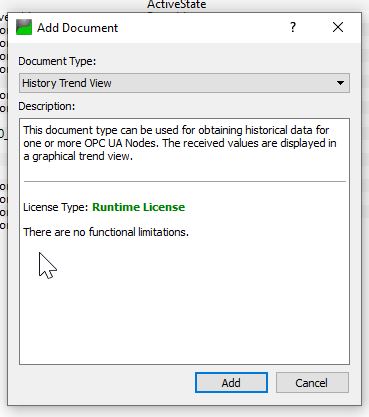Viewport: 369px width, 417px height.
Task: Click the Add Document app icon
Action: click(24, 27)
